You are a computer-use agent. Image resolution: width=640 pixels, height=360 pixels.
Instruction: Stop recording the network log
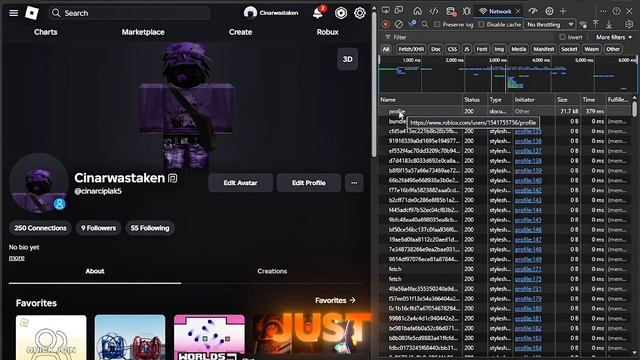click(386, 24)
